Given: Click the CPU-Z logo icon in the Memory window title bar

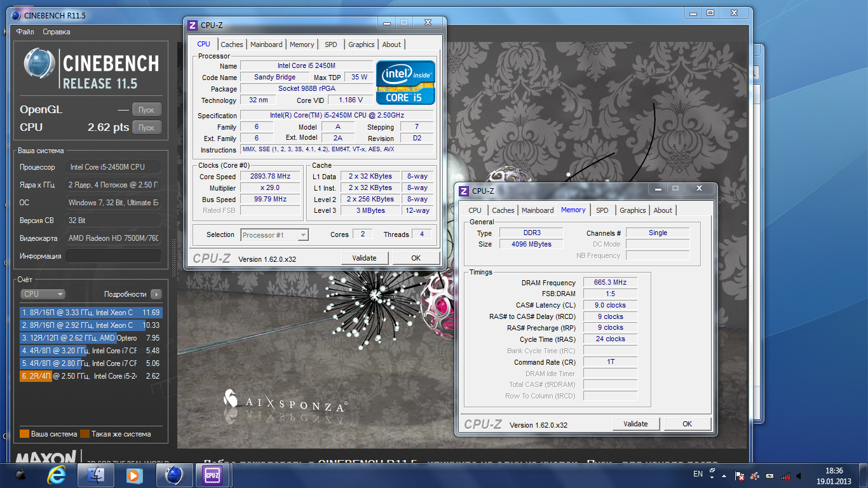Looking at the screenshot, I should tap(464, 191).
